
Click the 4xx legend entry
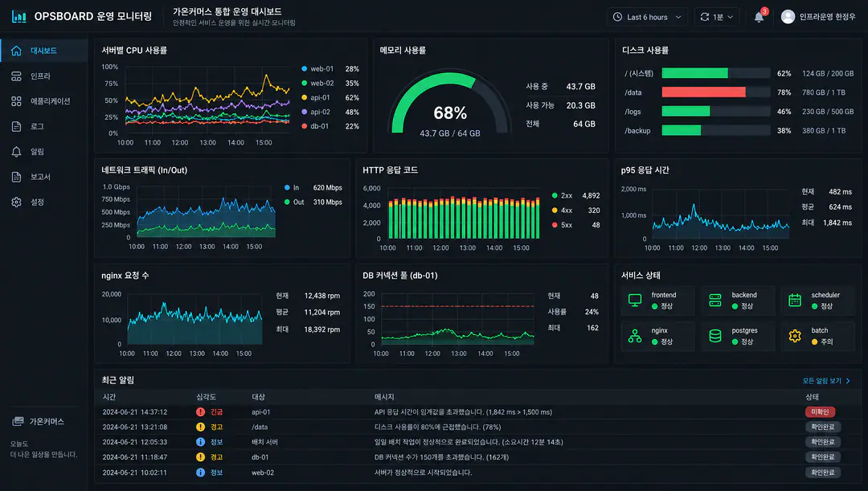pos(575,211)
